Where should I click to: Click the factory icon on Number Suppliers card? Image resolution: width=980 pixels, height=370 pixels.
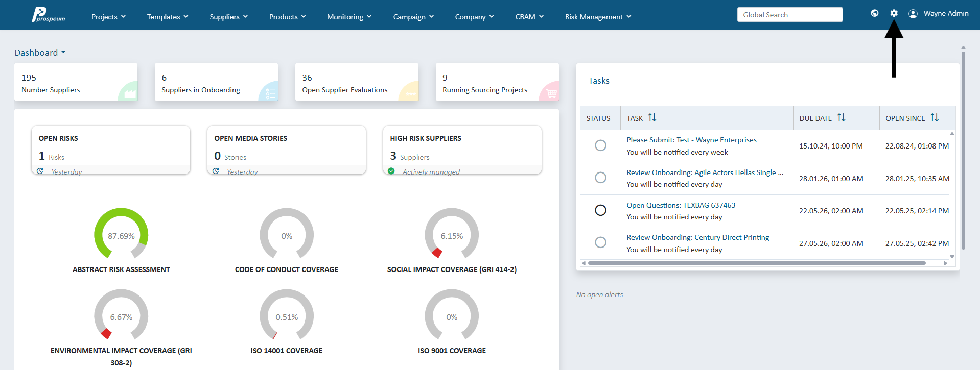click(130, 93)
